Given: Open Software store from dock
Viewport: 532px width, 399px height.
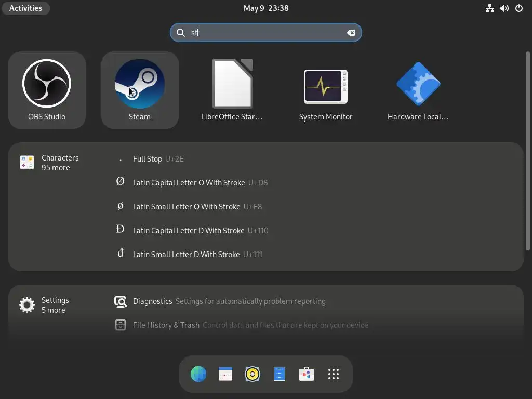Looking at the screenshot, I should 307,374.
